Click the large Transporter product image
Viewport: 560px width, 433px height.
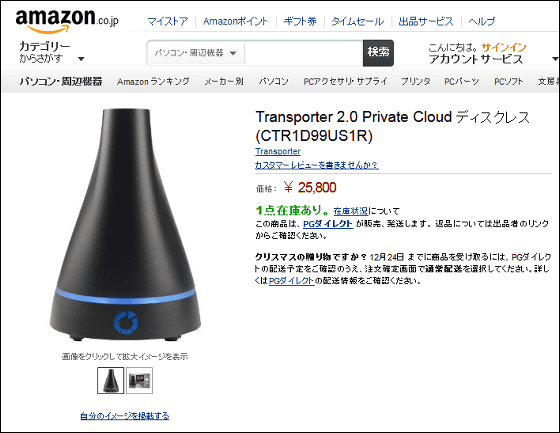[125, 224]
